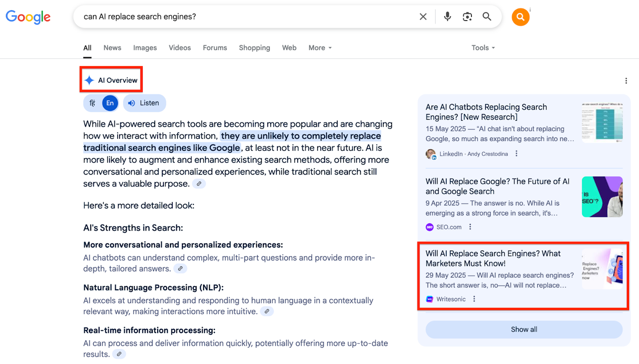This screenshot has height=364, width=639.
Task: Click the AI Overview label text
Action: pyautogui.click(x=117, y=80)
